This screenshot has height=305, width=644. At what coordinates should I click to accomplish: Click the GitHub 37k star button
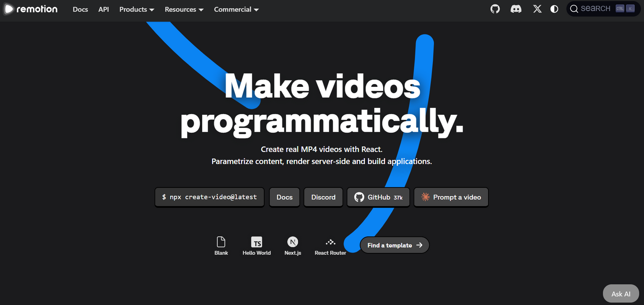tap(378, 197)
